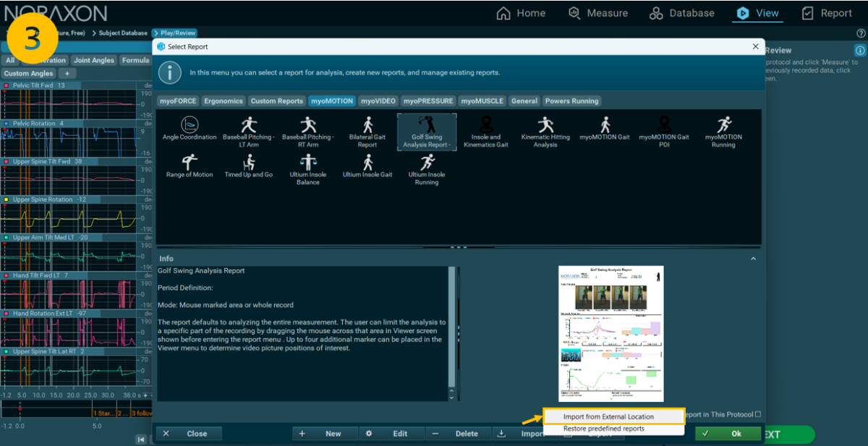868x446 pixels.
Task: Select the Kinematic Hitting Analysis report
Action: (545, 132)
